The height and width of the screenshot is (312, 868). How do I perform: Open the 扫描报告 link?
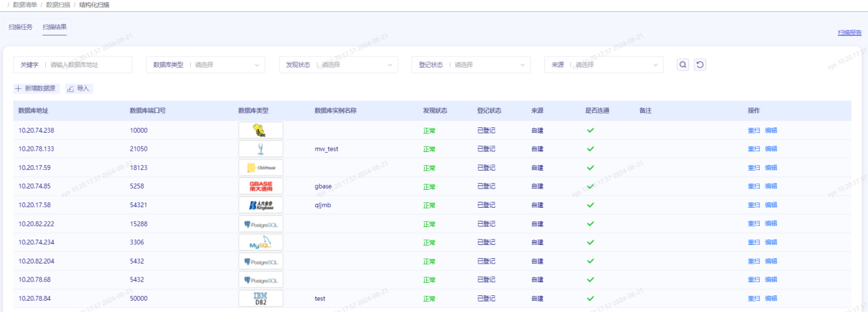pyautogui.click(x=849, y=33)
